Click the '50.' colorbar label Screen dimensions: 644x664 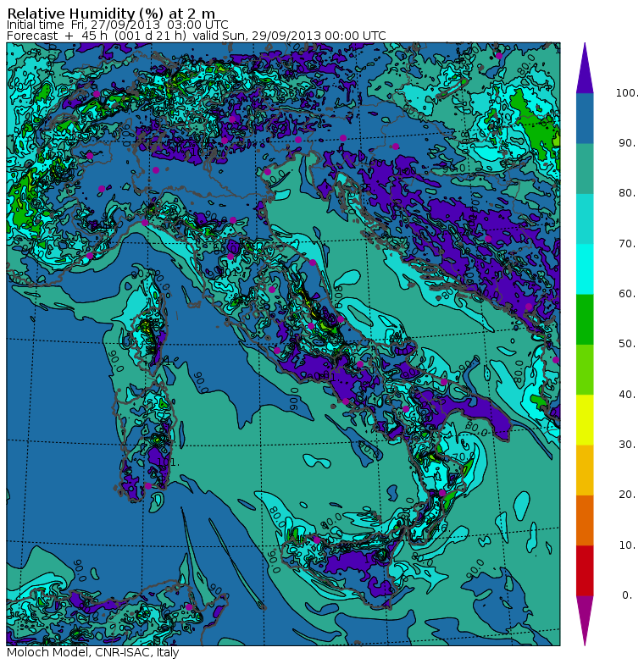pyautogui.click(x=627, y=344)
